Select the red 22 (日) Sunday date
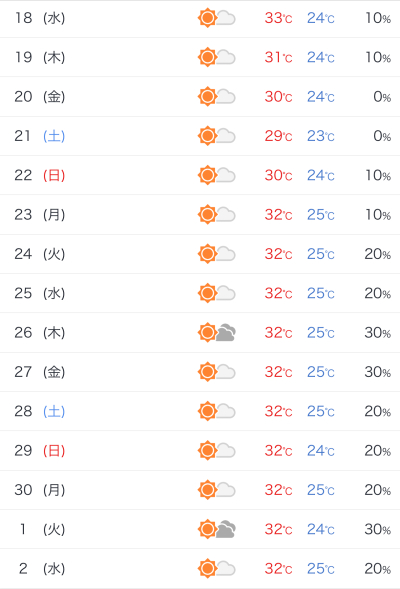Screen dimensions: 400x589 [x=39, y=175]
